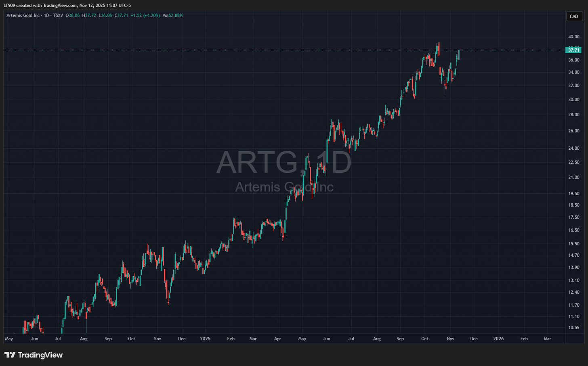Screen dimensions: 588x366
Task: Click the change value +1.52 (+4.20%)
Action: pyautogui.click(x=145, y=15)
